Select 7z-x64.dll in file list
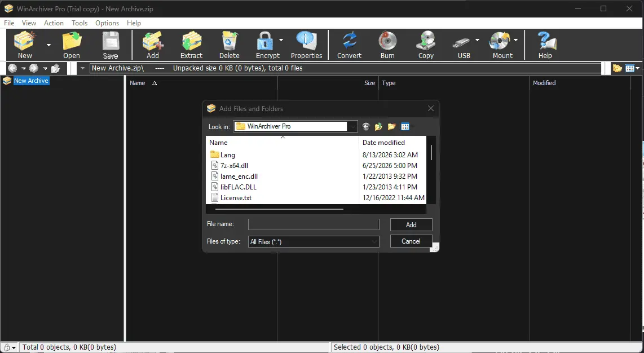 click(234, 165)
